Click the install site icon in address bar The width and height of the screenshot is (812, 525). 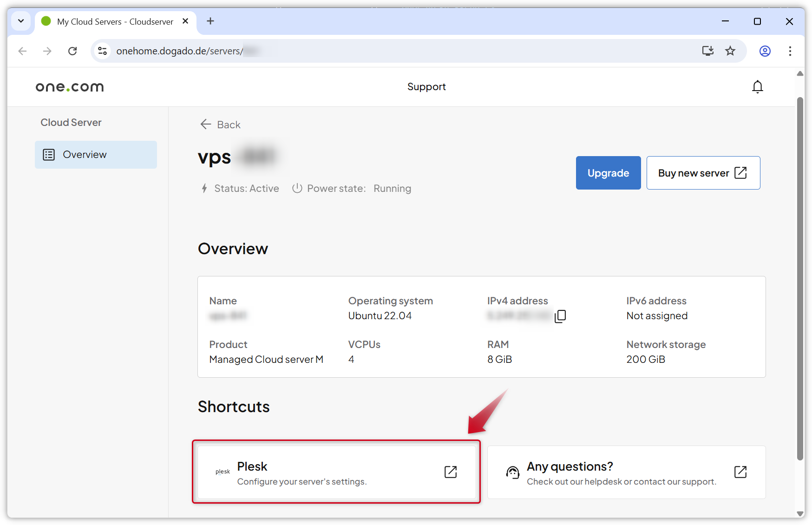tap(708, 51)
